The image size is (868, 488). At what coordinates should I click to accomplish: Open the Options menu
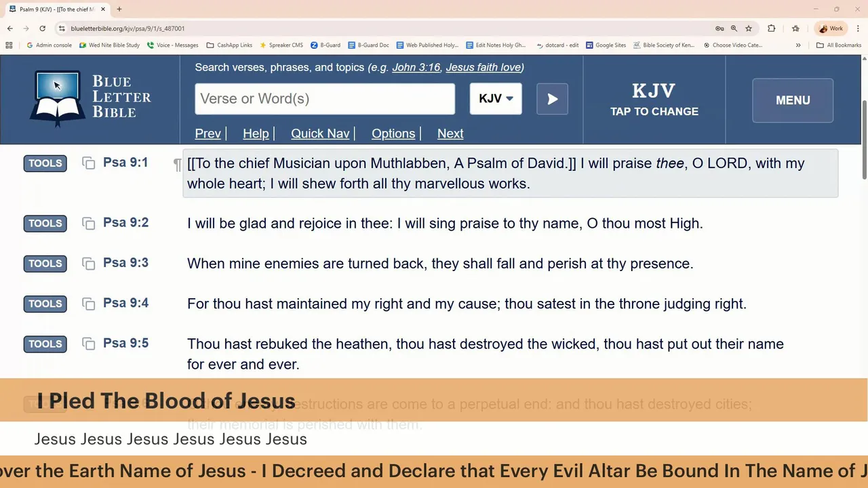coord(393,134)
